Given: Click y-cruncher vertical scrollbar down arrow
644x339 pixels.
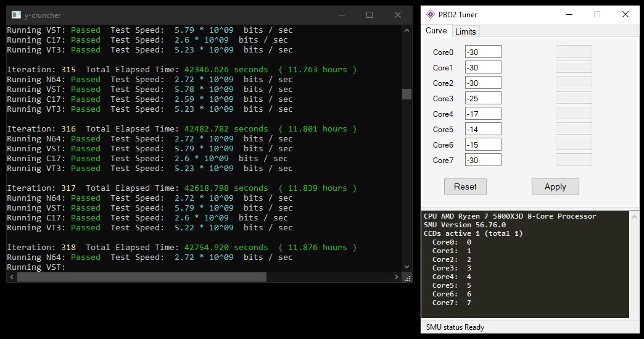Looking at the screenshot, I should [407, 266].
